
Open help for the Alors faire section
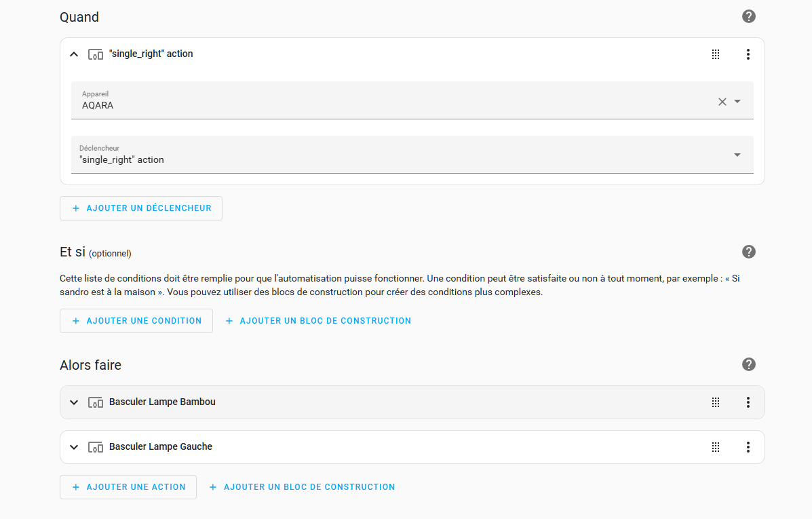[x=748, y=364]
